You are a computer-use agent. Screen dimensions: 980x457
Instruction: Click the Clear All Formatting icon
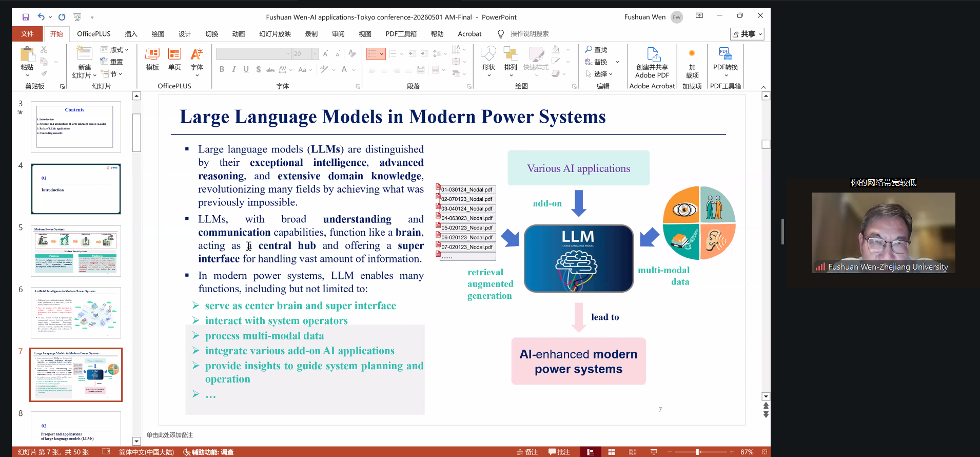click(352, 53)
